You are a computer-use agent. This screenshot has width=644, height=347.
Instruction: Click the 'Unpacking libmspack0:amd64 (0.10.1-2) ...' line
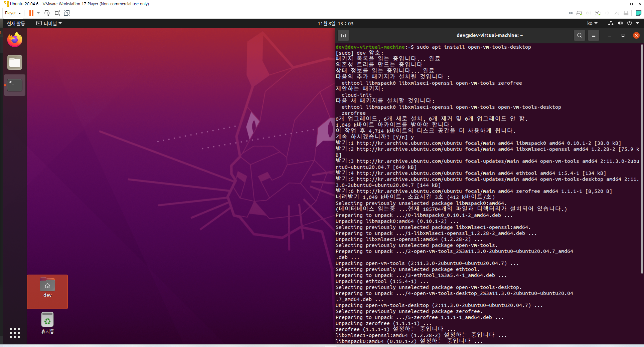(x=397, y=221)
